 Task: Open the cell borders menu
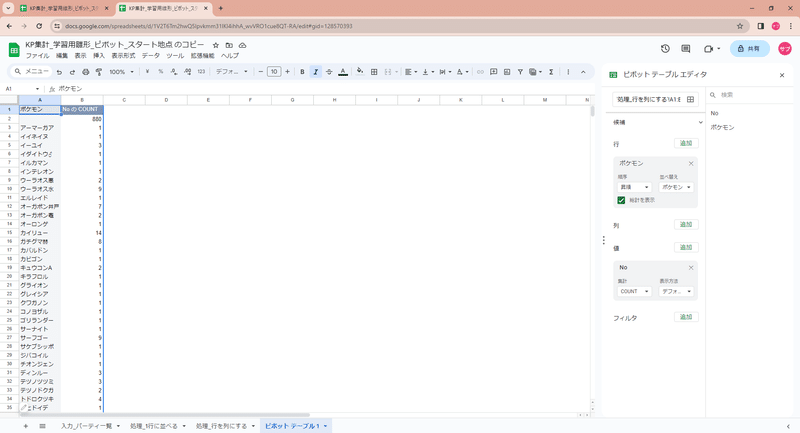pyautogui.click(x=374, y=72)
